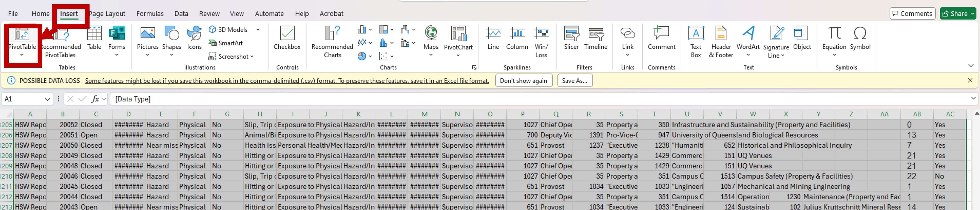Select row 1208 header

tap(6, 156)
